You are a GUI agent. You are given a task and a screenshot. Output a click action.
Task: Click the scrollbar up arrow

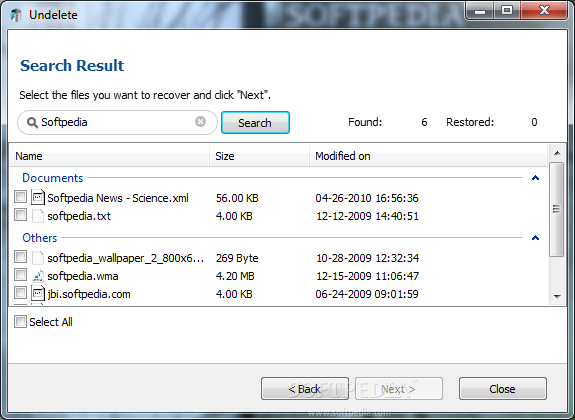click(557, 153)
